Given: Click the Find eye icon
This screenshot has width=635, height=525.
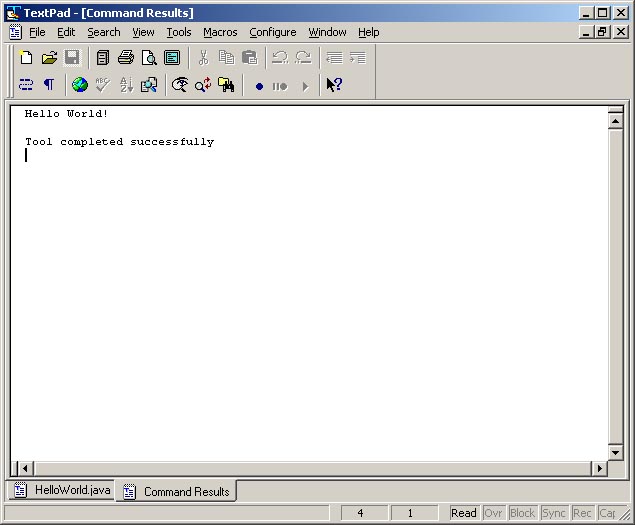Looking at the screenshot, I should point(180,86).
